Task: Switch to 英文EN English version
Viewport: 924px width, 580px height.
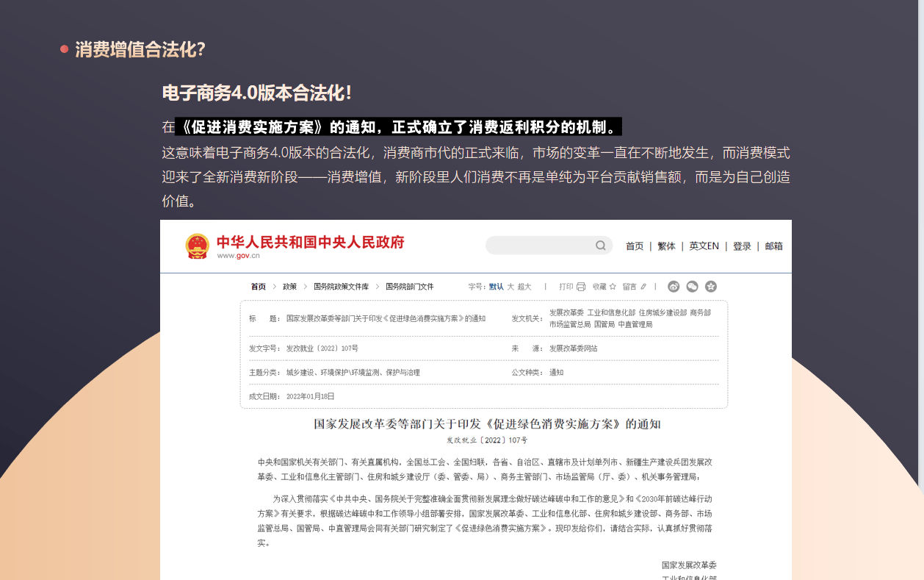Action: click(704, 246)
